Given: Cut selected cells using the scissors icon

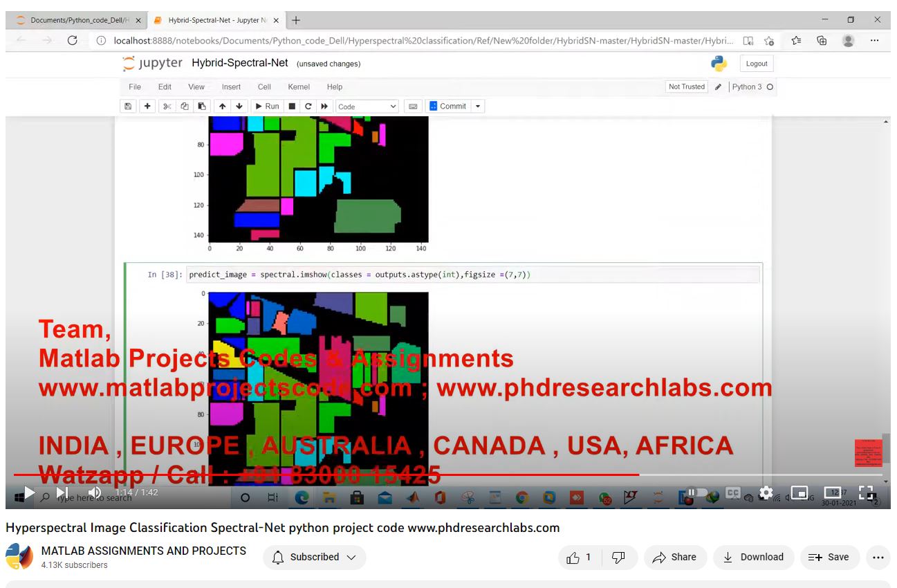Looking at the screenshot, I should point(167,107).
